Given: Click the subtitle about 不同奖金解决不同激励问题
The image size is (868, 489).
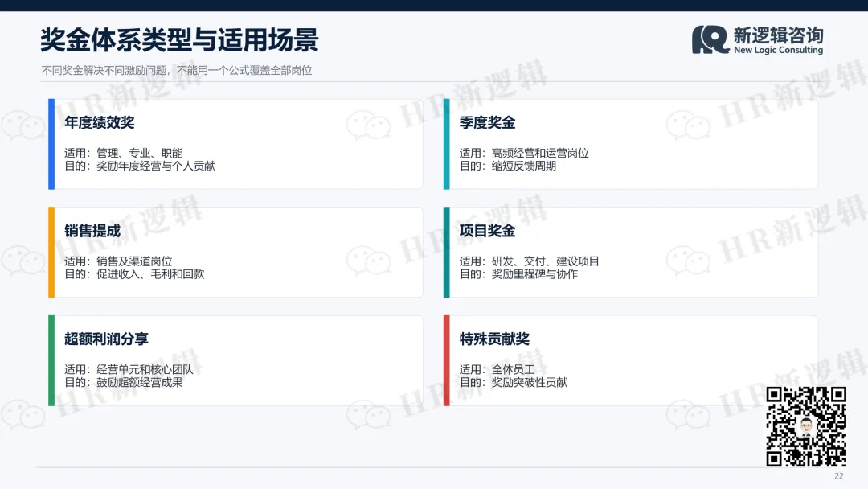Looking at the screenshot, I should point(177,70).
